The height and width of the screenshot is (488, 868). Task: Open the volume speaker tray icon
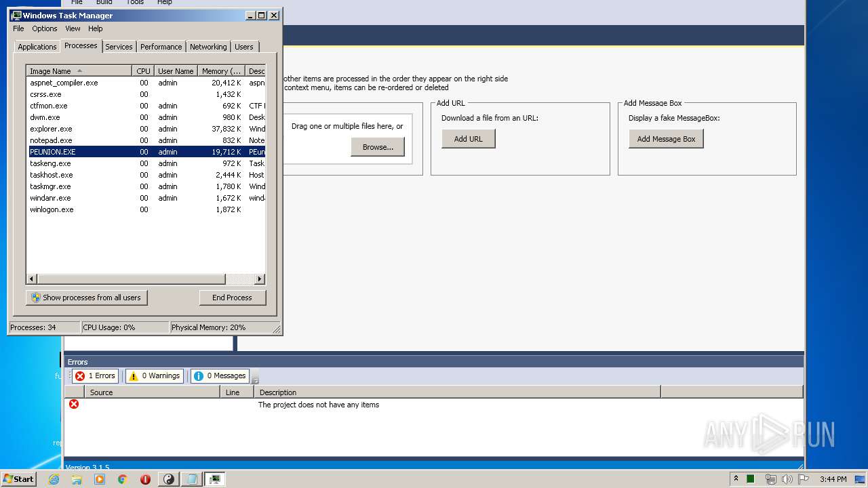click(787, 479)
